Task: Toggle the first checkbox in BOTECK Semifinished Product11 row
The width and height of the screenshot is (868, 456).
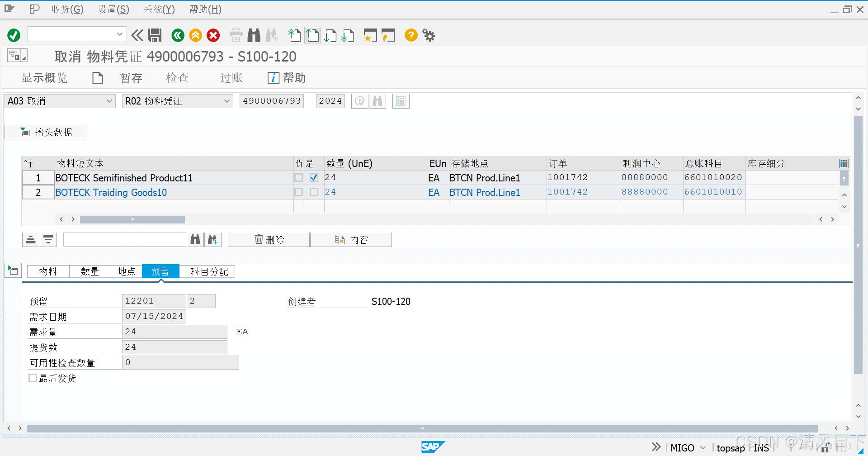Action: [x=298, y=178]
